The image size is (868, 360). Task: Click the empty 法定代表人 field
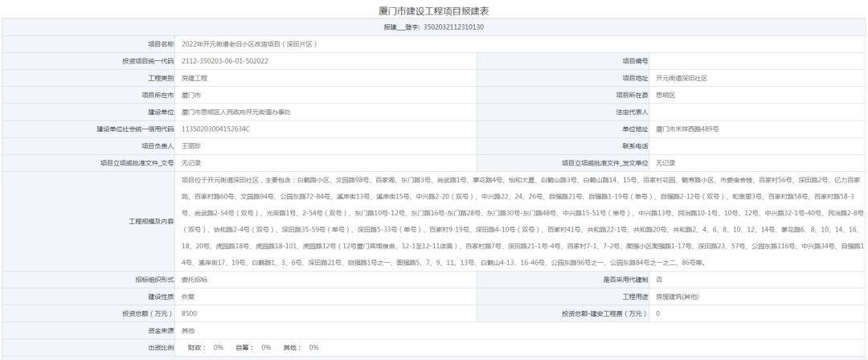755,112
